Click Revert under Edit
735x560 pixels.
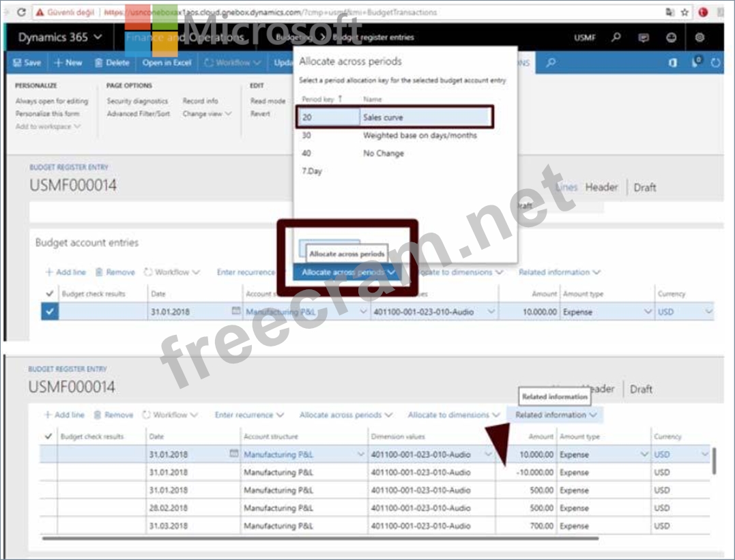pyautogui.click(x=260, y=113)
